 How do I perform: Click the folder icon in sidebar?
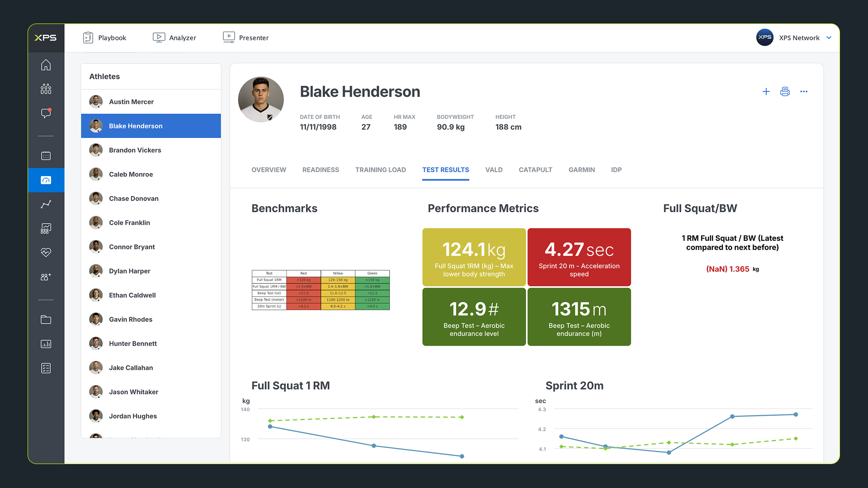[x=46, y=319]
